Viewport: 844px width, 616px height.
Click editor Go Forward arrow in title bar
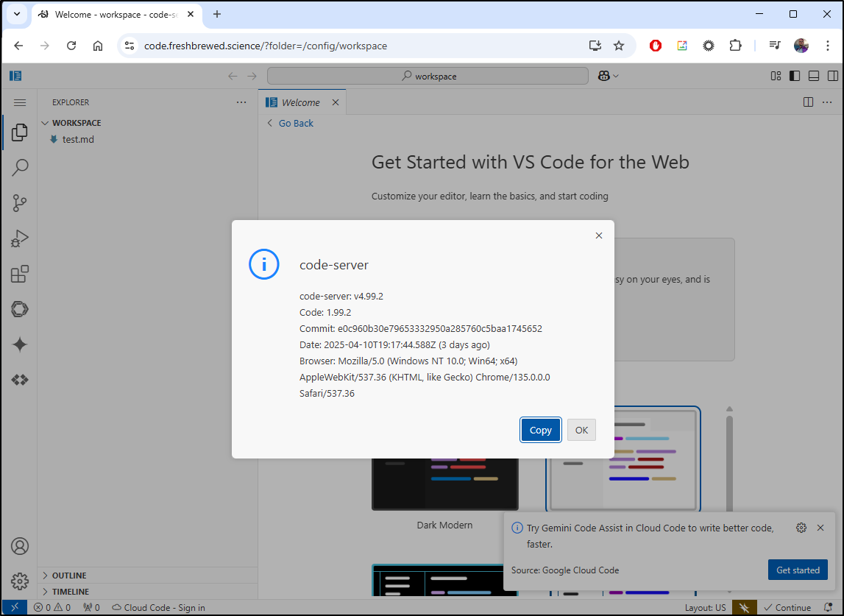click(x=252, y=76)
